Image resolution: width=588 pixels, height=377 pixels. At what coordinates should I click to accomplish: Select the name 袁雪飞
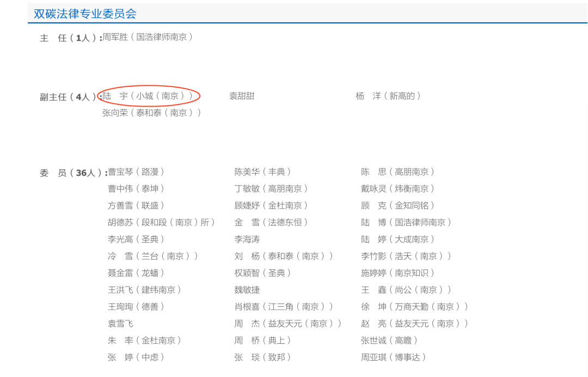pyautogui.click(x=121, y=324)
